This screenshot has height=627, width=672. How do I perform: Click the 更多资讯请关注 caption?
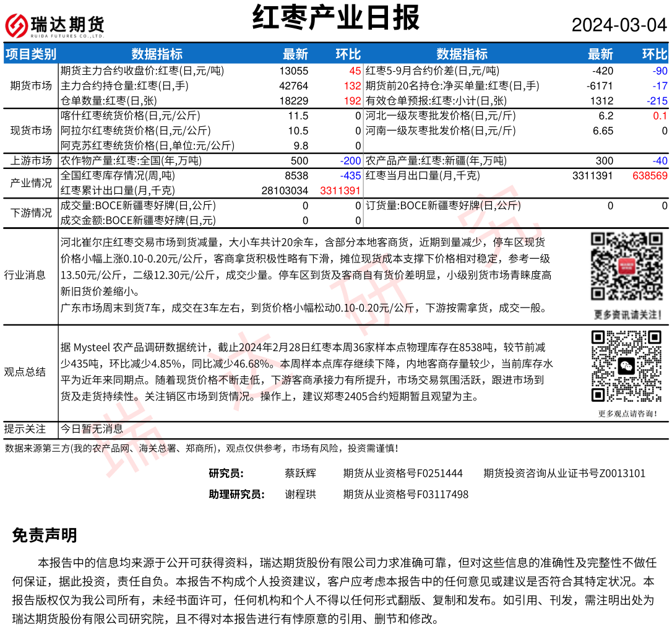(x=626, y=315)
